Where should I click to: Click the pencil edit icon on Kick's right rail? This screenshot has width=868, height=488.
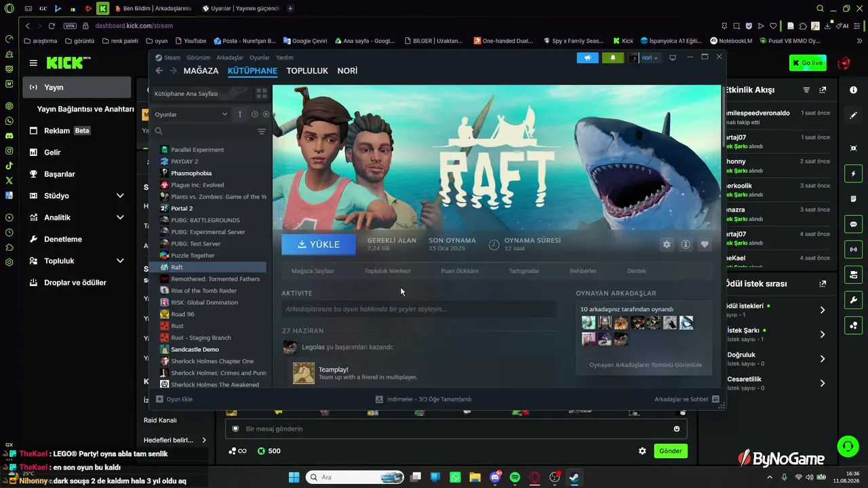[853, 116]
